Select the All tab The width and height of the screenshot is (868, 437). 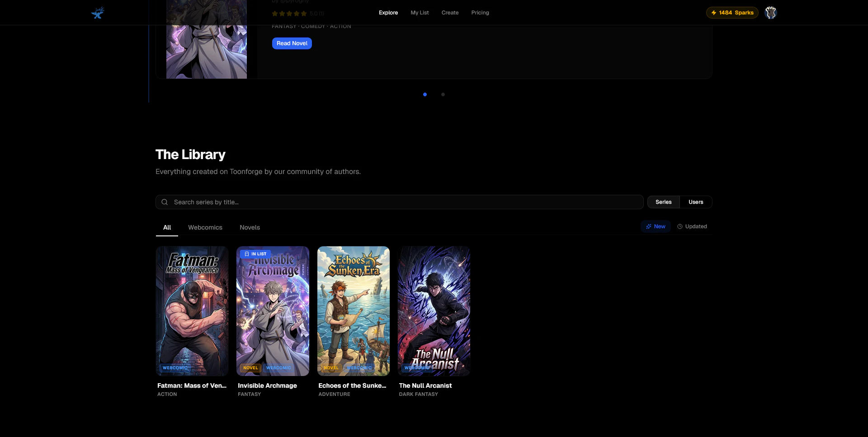[167, 227]
